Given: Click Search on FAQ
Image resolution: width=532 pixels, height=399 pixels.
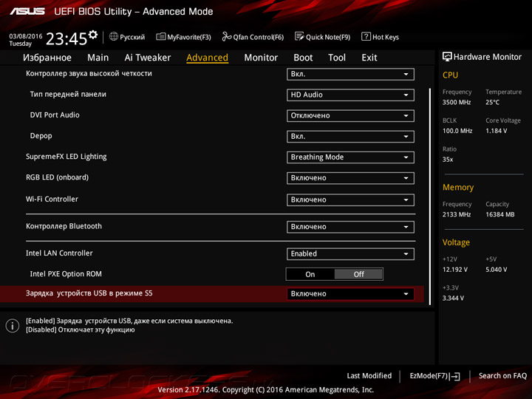Looking at the screenshot, I should tap(502, 375).
